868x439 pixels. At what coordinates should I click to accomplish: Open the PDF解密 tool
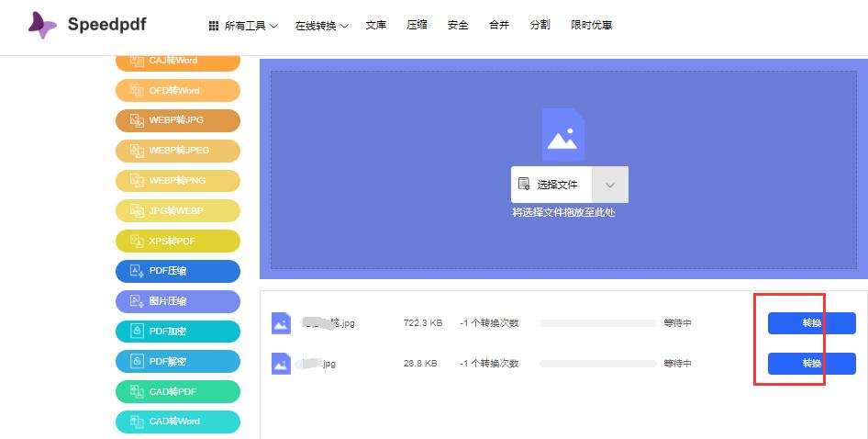click(178, 362)
